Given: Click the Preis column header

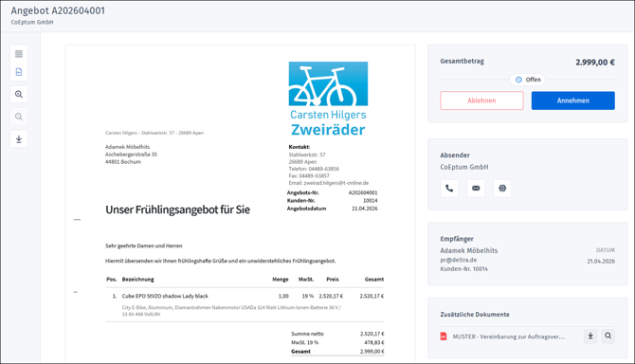Looking at the screenshot, I should pos(333,280).
